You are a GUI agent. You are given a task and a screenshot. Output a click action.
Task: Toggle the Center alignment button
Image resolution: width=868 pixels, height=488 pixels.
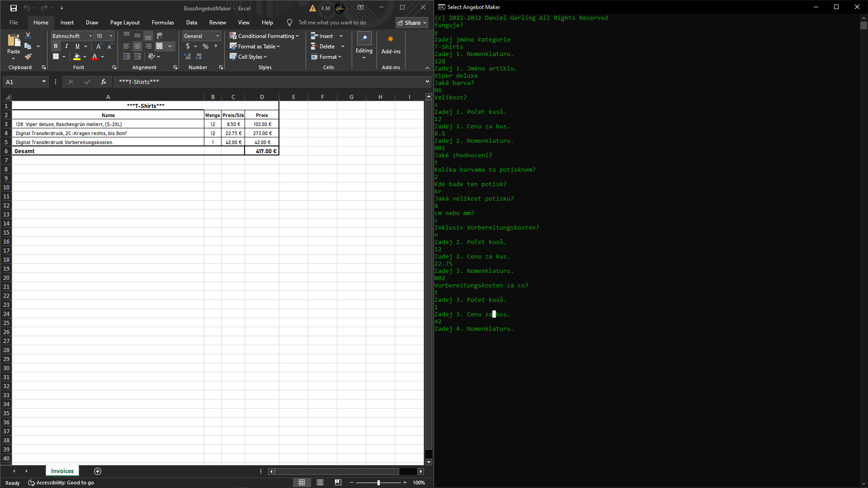[137, 46]
